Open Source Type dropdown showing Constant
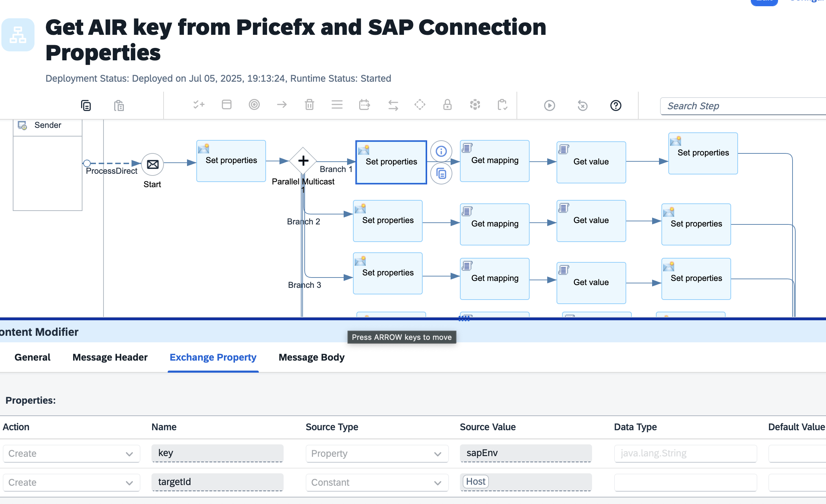 click(x=377, y=483)
